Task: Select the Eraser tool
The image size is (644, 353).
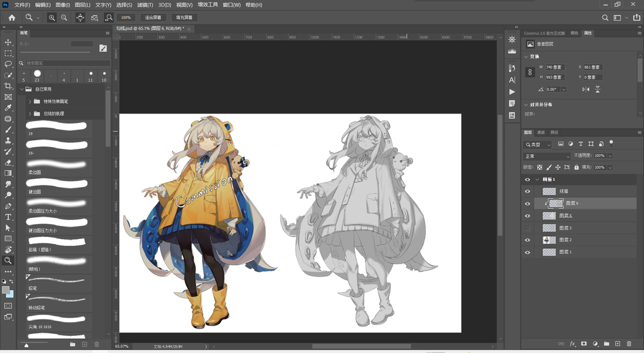Action: point(8,162)
